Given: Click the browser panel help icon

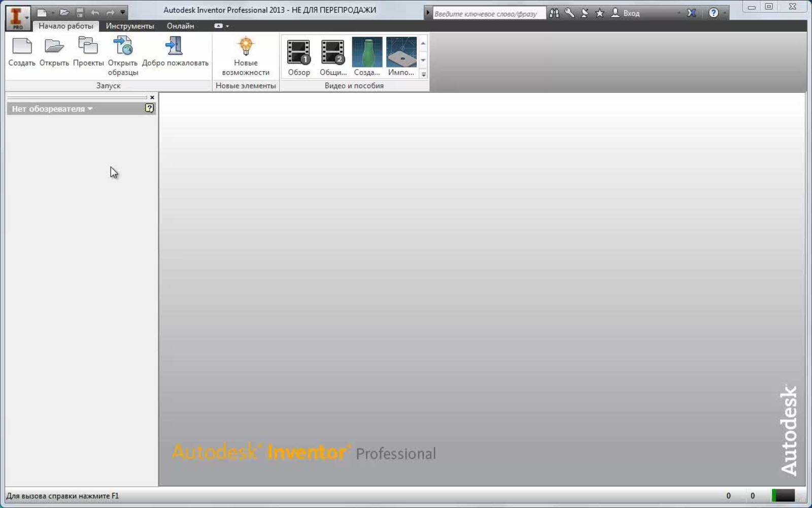Looking at the screenshot, I should [149, 108].
